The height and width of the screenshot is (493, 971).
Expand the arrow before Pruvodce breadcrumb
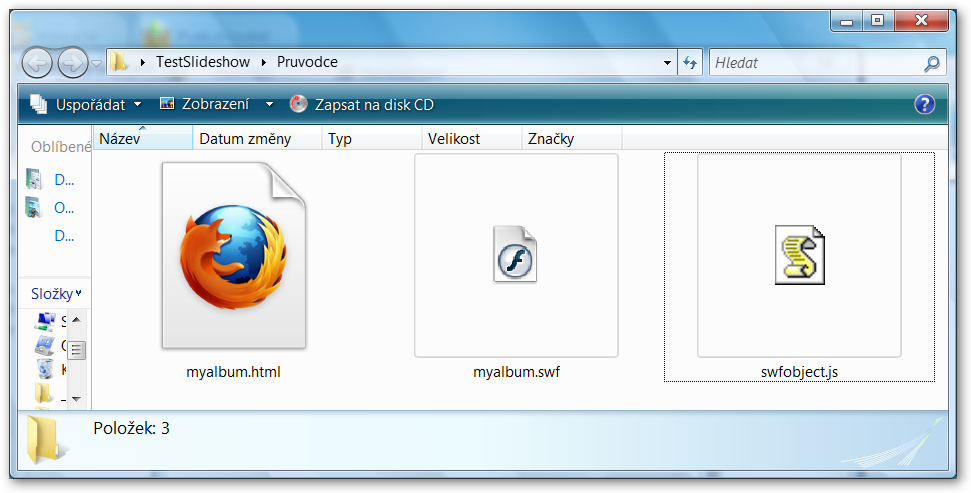(263, 63)
